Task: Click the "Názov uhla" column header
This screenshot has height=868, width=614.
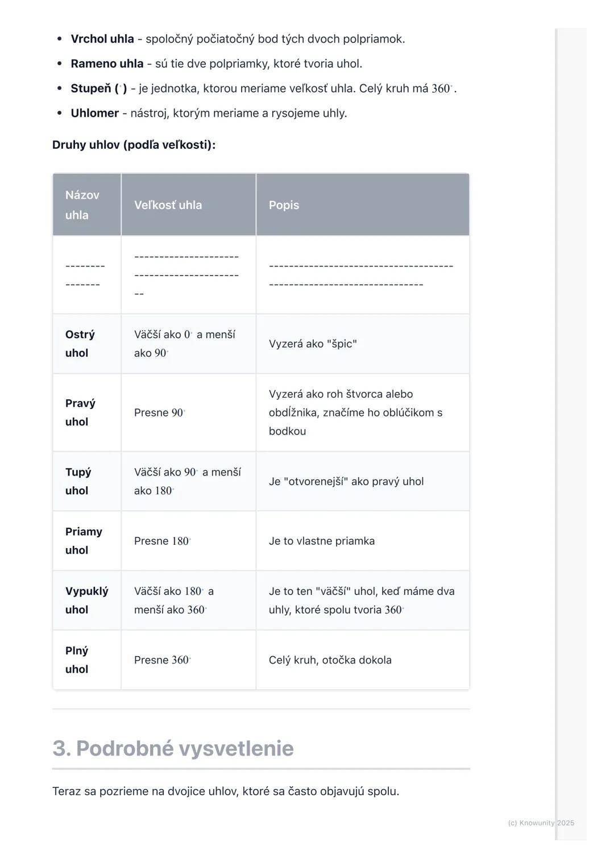Action: tap(82, 205)
